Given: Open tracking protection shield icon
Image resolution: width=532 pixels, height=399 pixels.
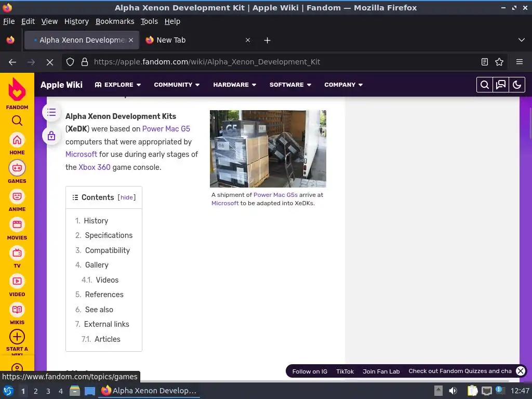Looking at the screenshot, I should (70, 62).
